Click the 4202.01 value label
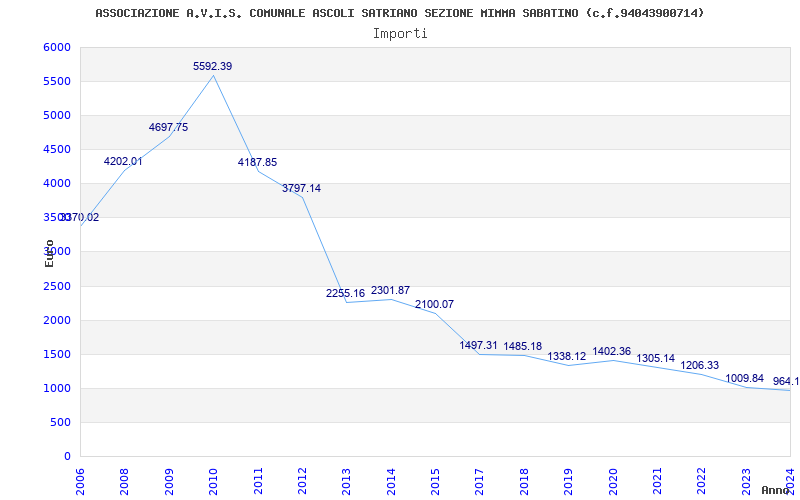Viewport: 800px width, 500px height. [x=123, y=162]
